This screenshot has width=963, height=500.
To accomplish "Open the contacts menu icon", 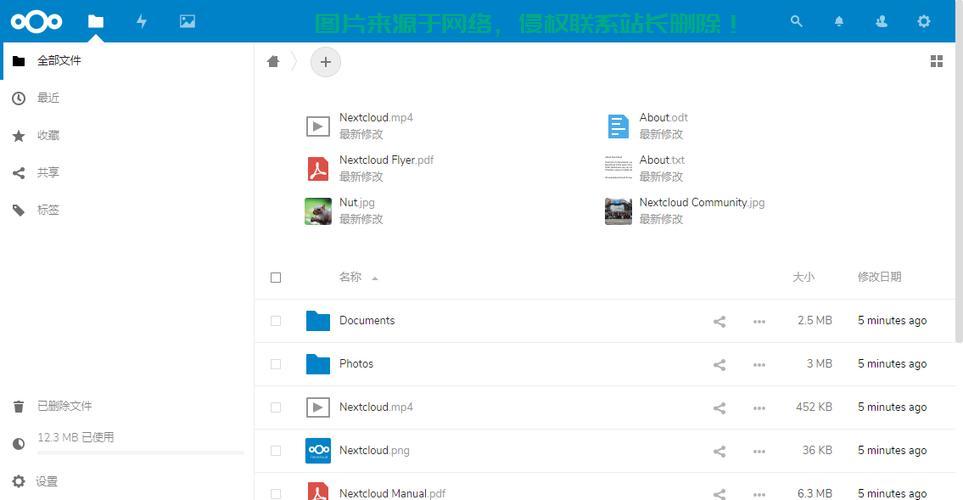I will [x=881, y=21].
